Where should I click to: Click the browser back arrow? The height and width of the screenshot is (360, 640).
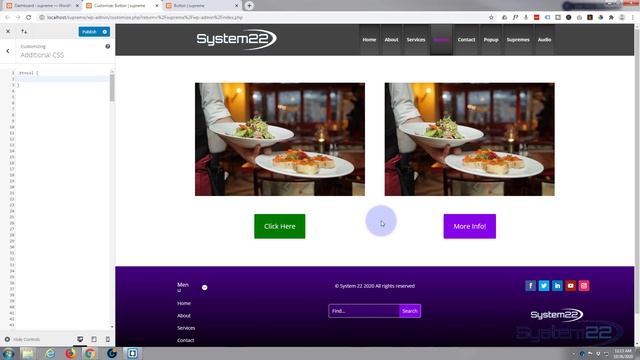point(7,18)
